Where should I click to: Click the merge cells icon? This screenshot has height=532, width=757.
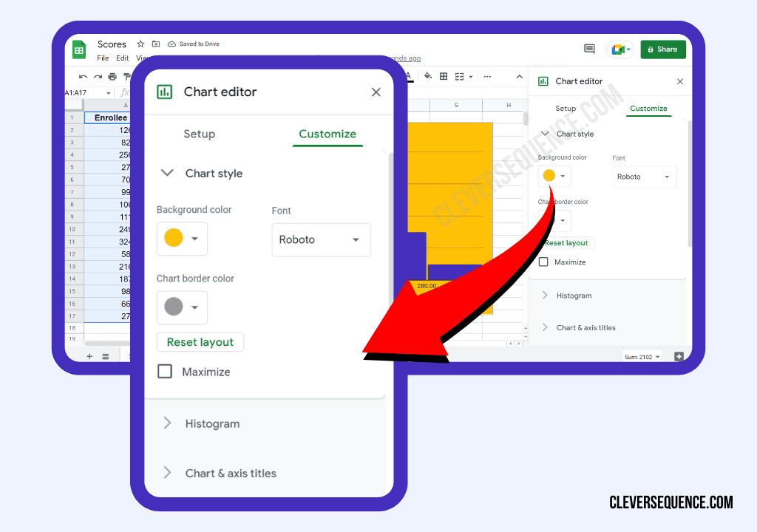click(x=460, y=76)
